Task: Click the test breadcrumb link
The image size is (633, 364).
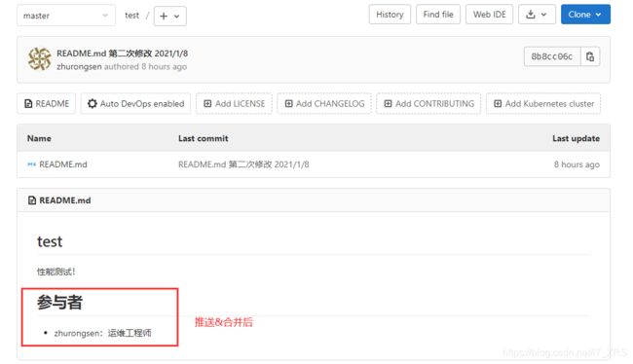Action: (x=132, y=16)
